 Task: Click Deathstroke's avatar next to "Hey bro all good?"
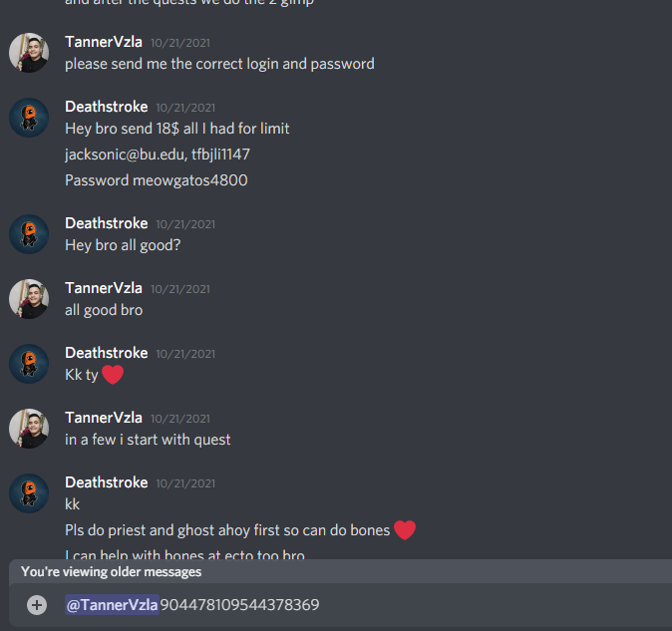29,234
